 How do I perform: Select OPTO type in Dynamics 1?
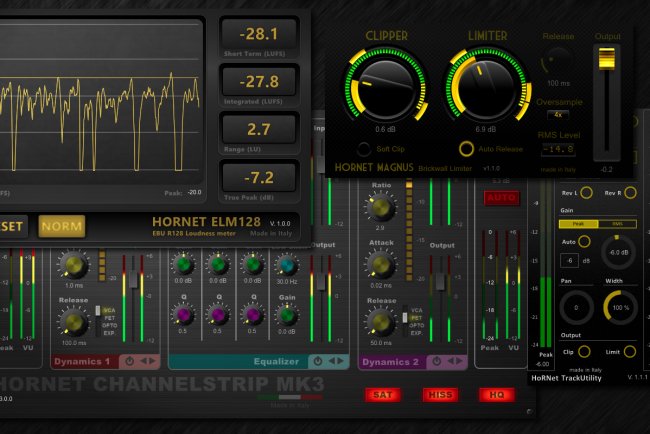tap(109, 325)
